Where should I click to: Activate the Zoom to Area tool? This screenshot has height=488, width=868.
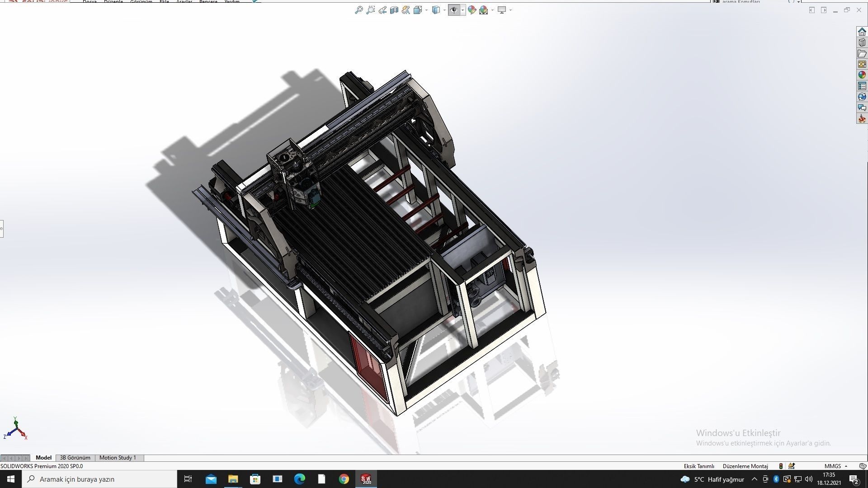pyautogui.click(x=371, y=10)
